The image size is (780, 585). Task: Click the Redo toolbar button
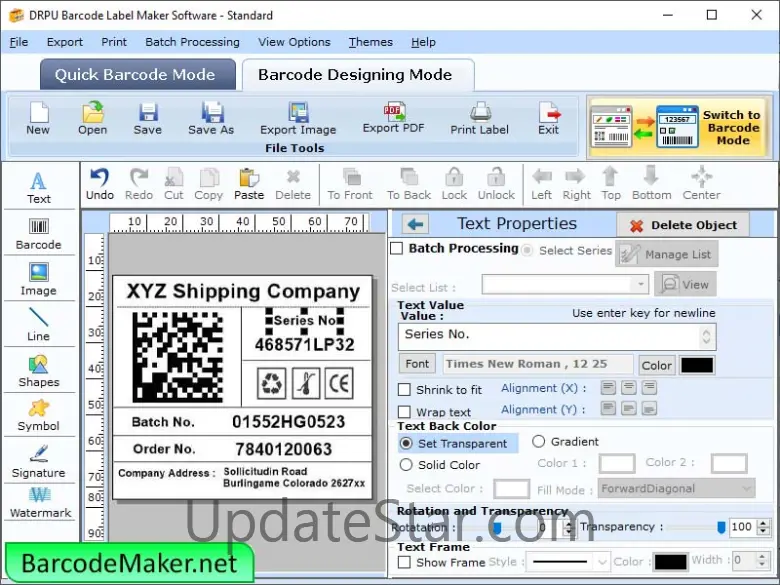139,184
